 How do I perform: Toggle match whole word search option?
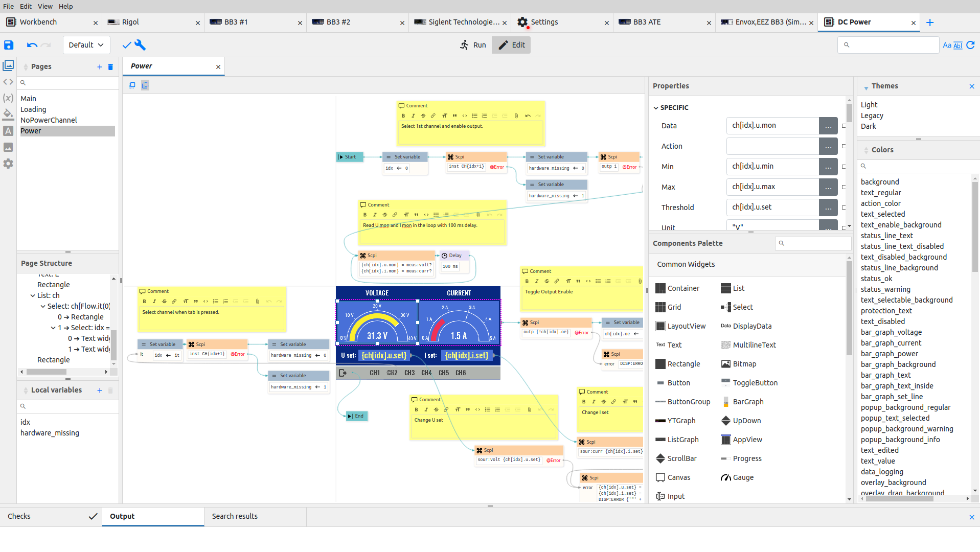point(958,45)
